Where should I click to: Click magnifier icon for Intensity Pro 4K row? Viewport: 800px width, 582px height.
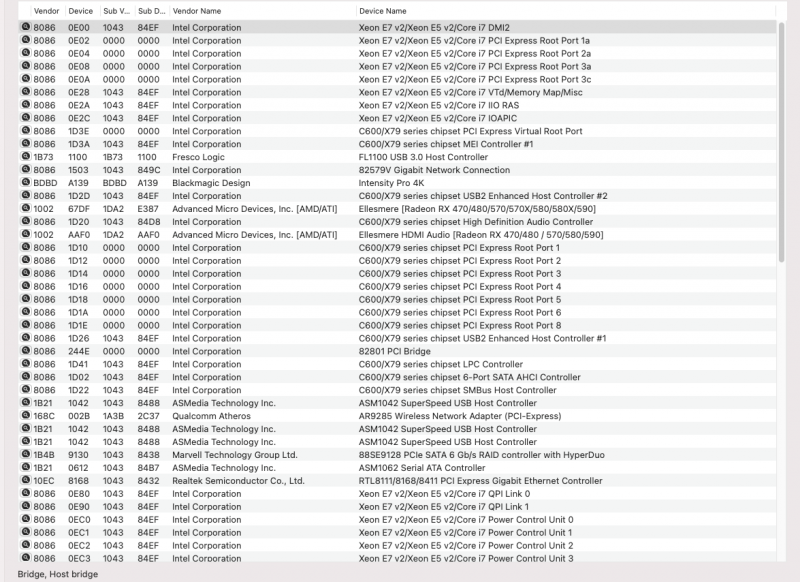26,182
